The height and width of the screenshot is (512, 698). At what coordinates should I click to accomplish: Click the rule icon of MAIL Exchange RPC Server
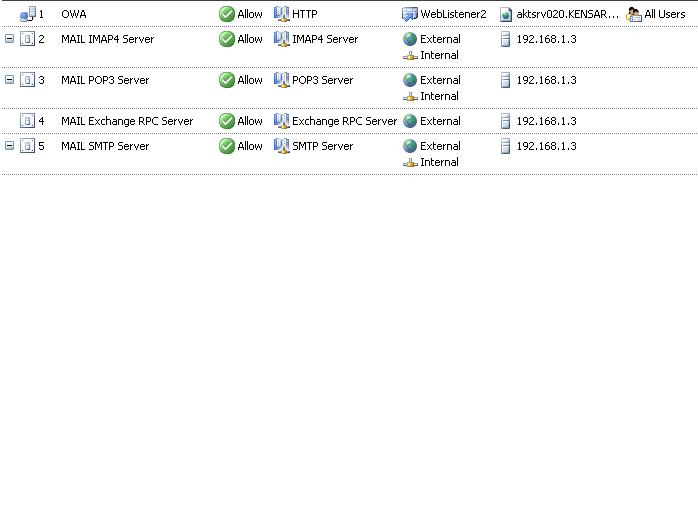[28, 121]
